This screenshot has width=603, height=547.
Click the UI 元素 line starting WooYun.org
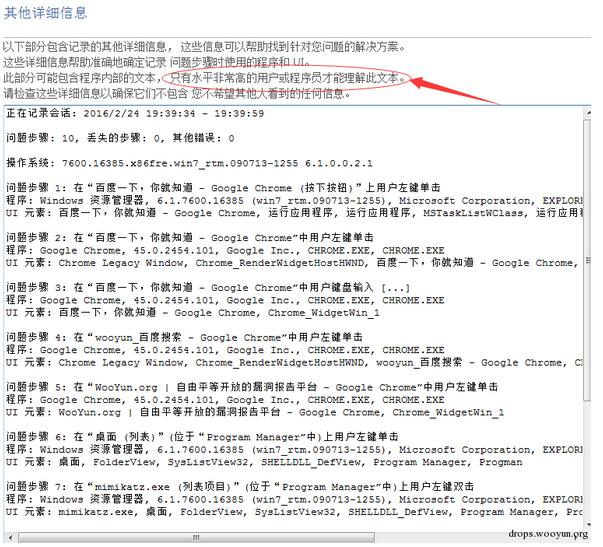(255, 412)
